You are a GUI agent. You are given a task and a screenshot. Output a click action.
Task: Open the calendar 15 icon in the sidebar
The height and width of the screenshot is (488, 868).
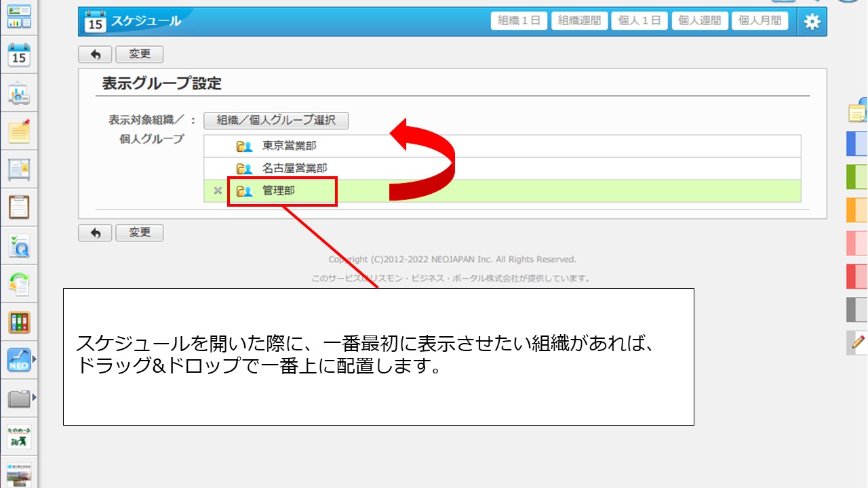tap(19, 56)
